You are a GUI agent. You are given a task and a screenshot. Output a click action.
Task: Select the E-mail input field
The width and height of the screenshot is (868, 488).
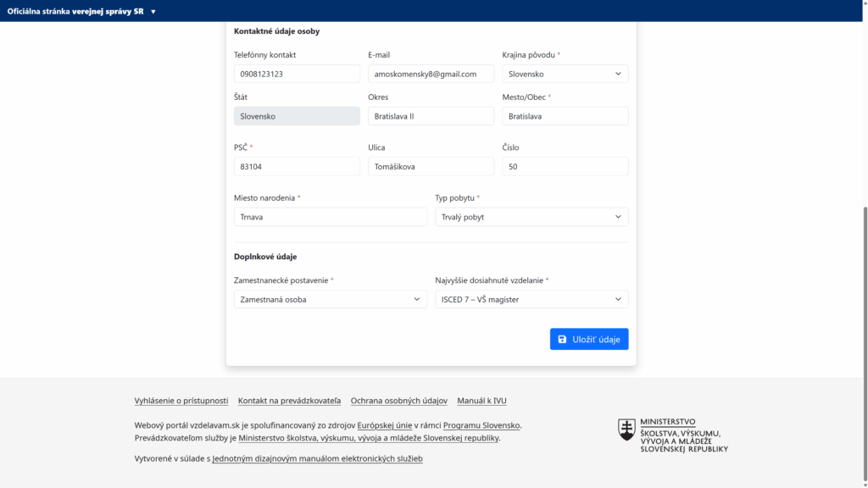click(x=431, y=73)
